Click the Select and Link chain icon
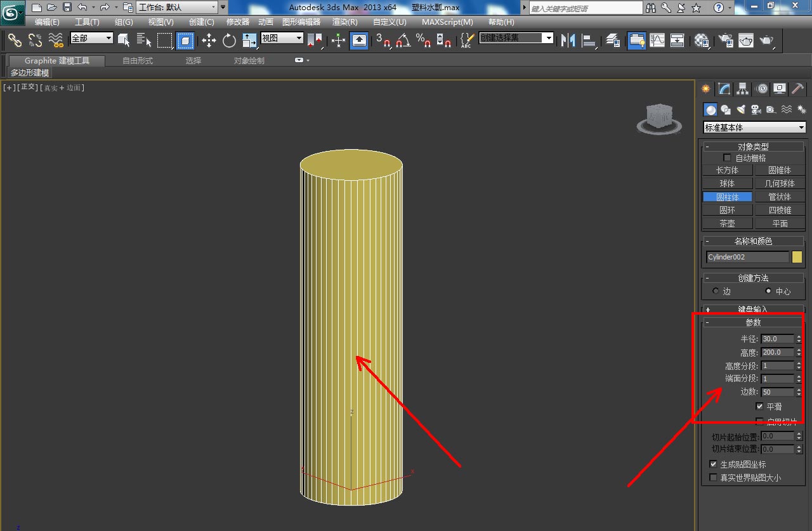The height and width of the screenshot is (531, 812). [x=15, y=41]
